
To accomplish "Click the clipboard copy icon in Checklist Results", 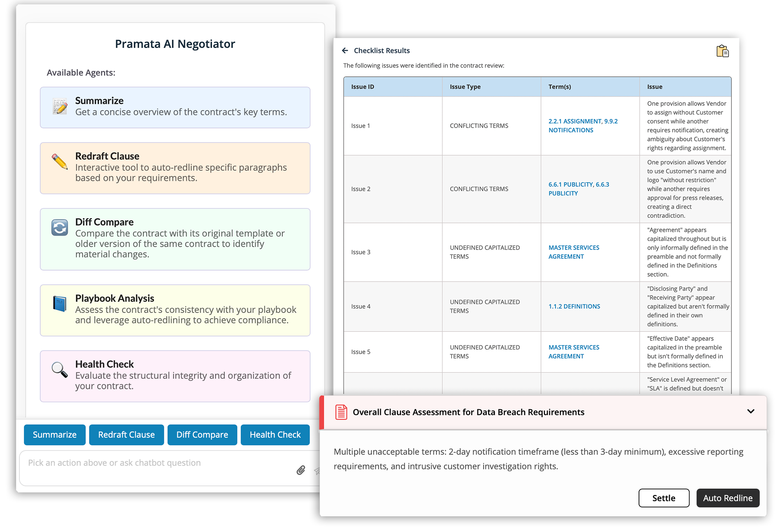I will coord(722,51).
